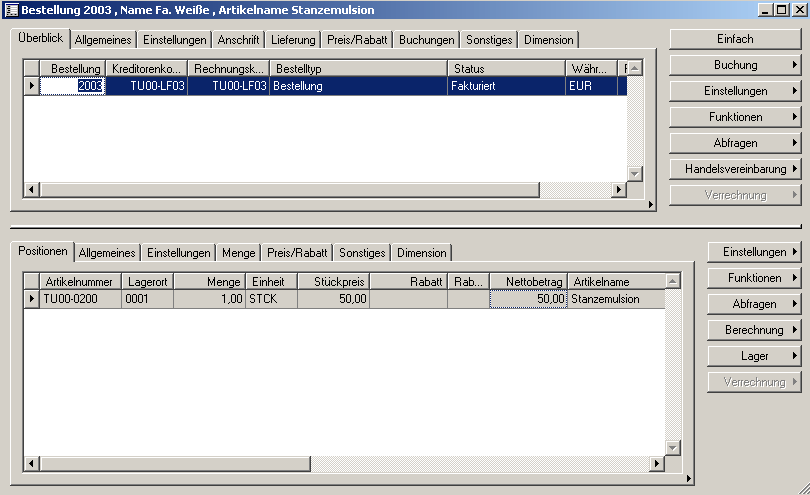Expand the Berechnung menu in positions

click(x=754, y=329)
